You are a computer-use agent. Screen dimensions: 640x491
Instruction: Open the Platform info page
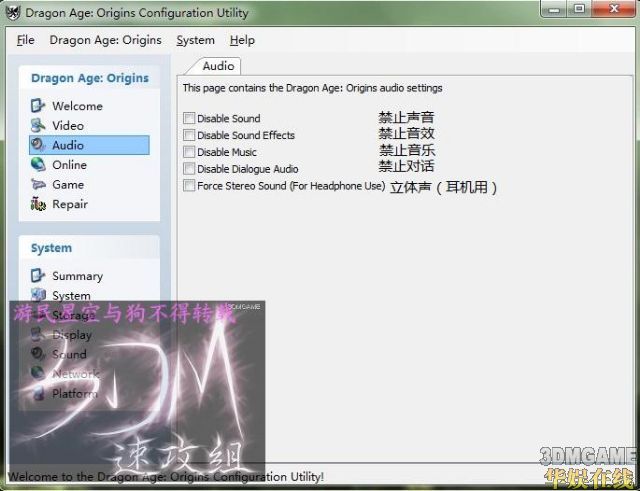click(x=75, y=394)
